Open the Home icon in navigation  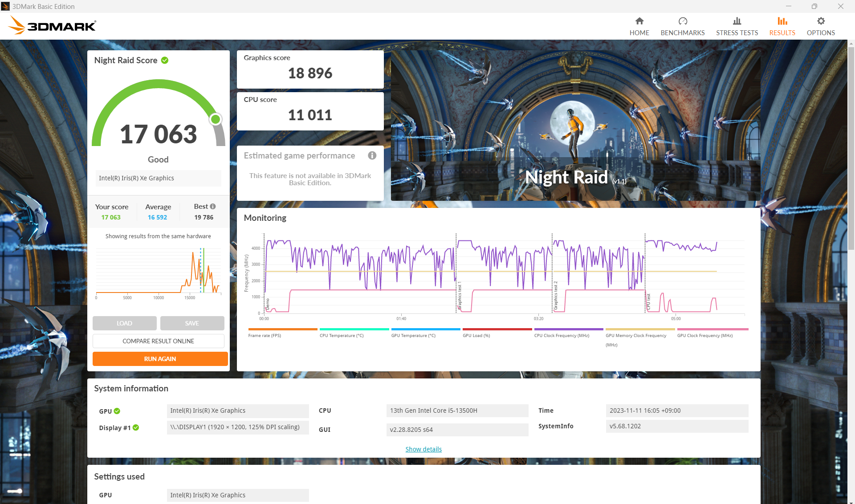[x=639, y=21]
